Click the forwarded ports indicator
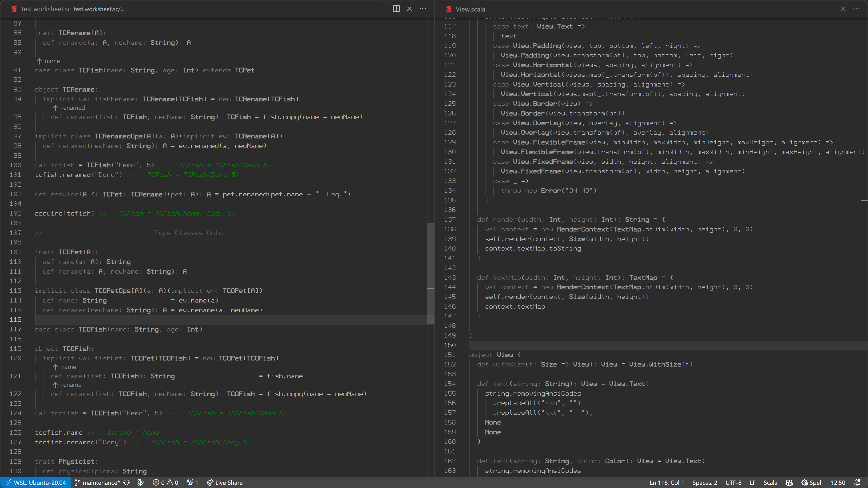The height and width of the screenshot is (488, 868). [193, 483]
